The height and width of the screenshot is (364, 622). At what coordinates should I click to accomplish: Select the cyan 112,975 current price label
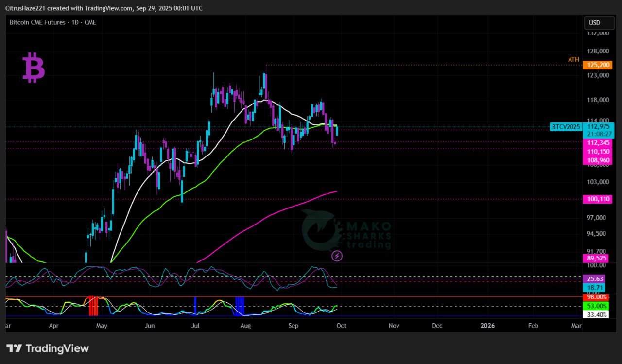tap(598, 127)
